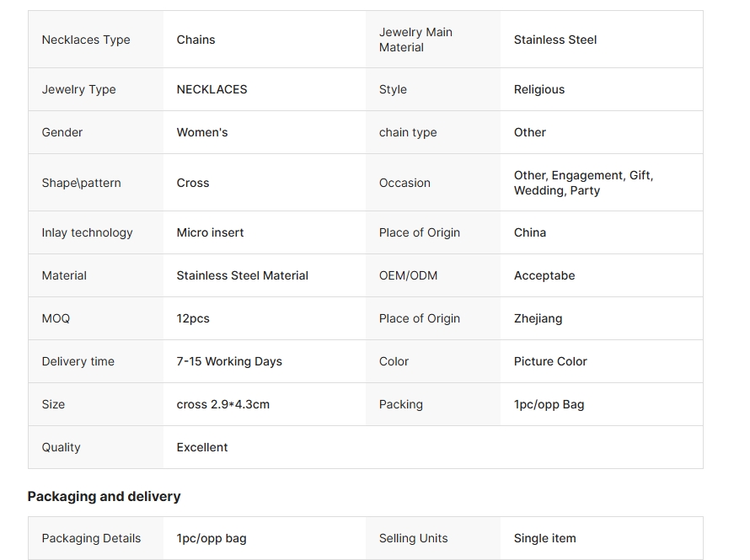The width and height of the screenshot is (750, 560).
Task: Click the "Stainless Steel Material" value
Action: (242, 275)
